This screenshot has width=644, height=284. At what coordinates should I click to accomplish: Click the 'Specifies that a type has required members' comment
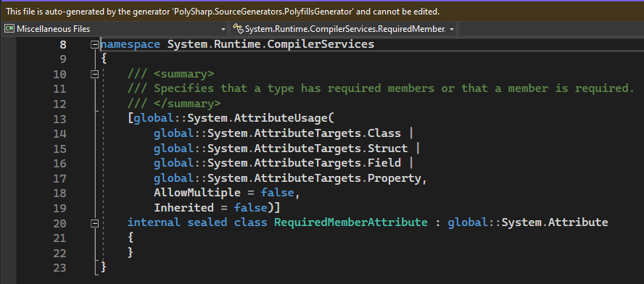381,88
